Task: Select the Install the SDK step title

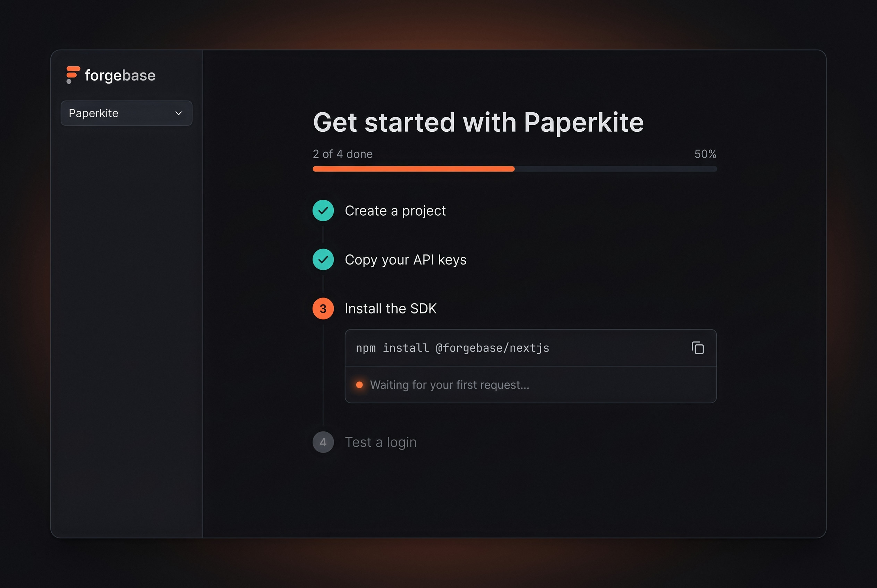Action: [391, 309]
